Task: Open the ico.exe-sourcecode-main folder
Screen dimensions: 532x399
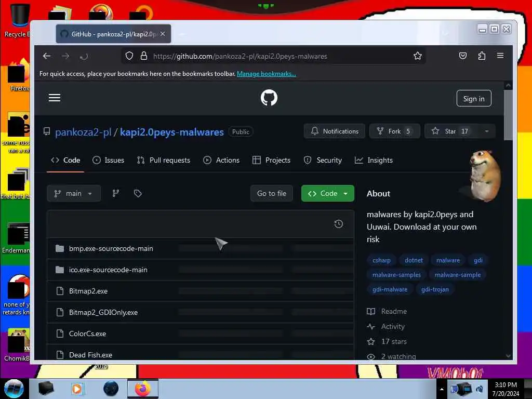Action: coord(108,270)
